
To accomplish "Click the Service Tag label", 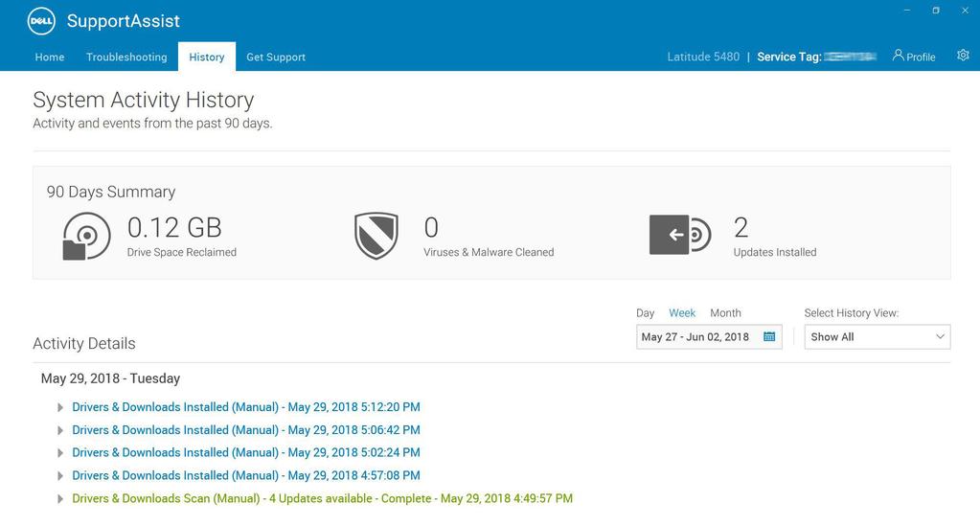I will point(788,57).
